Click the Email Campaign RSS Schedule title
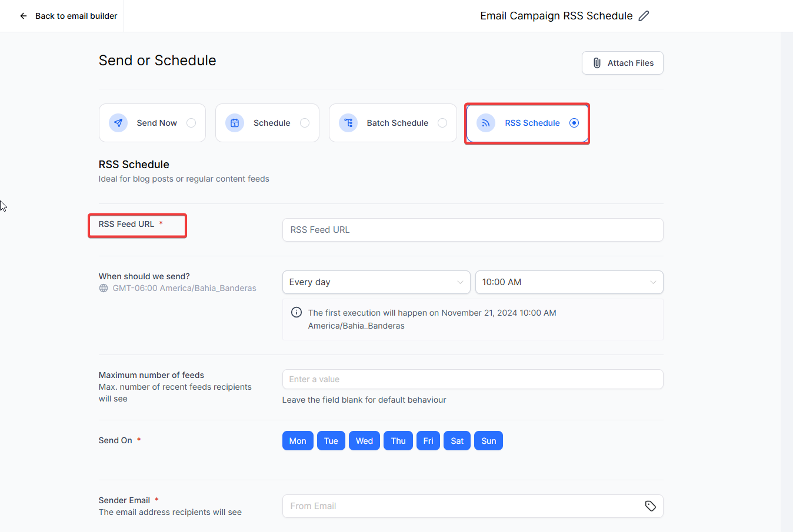The width and height of the screenshot is (793, 532). point(557,16)
